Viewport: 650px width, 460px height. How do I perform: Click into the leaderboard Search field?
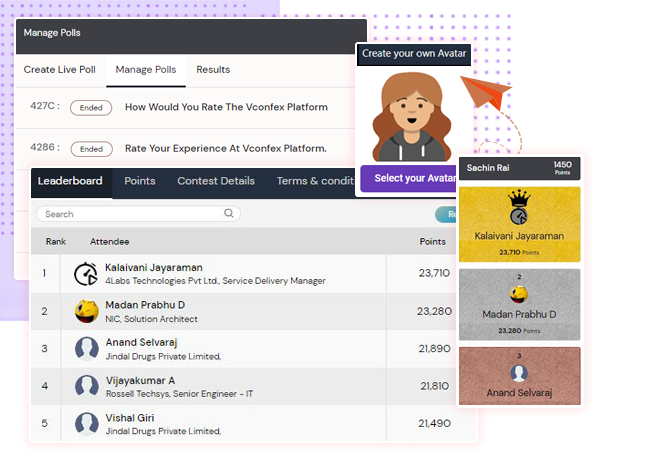click(130, 214)
